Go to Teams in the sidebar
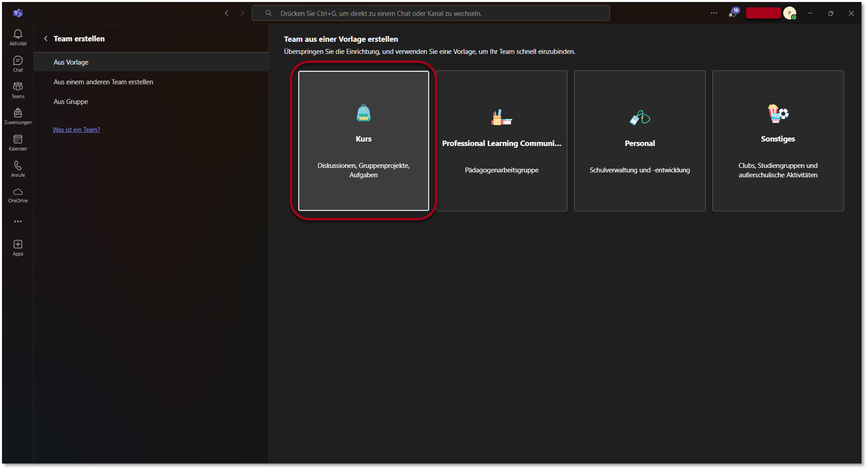The height and width of the screenshot is (470, 868). click(x=18, y=90)
